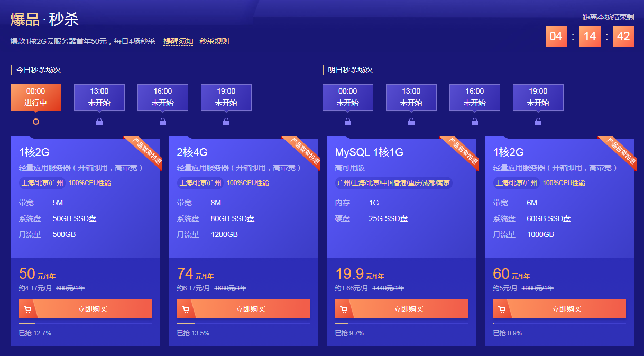Click the 1200GB monthly traffic value
644x356 pixels.
click(x=224, y=234)
